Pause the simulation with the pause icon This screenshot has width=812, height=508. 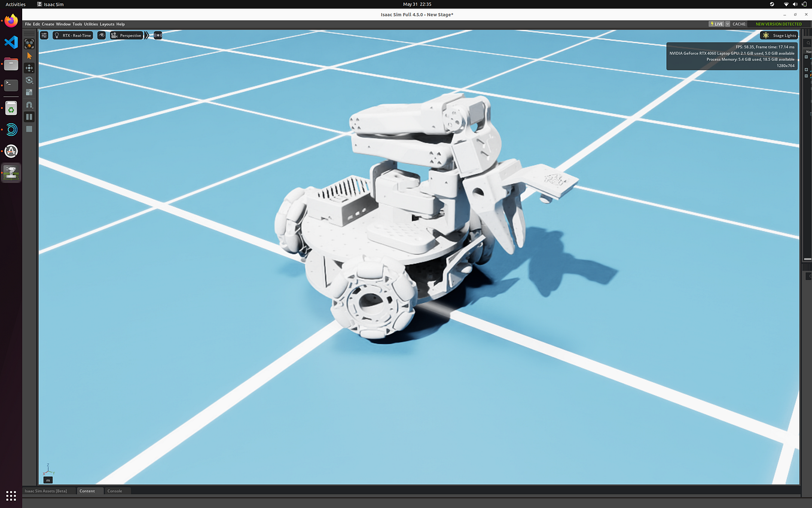click(x=29, y=116)
